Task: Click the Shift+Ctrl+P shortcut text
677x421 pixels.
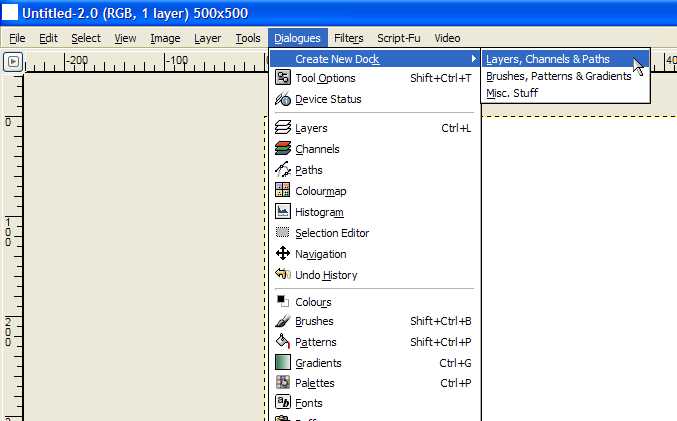Action: 440,342
